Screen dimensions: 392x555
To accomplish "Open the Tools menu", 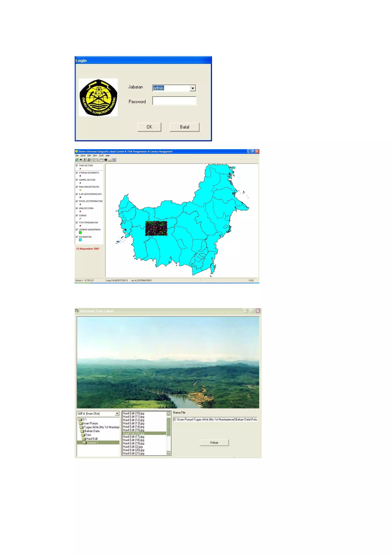I will pos(101,156).
